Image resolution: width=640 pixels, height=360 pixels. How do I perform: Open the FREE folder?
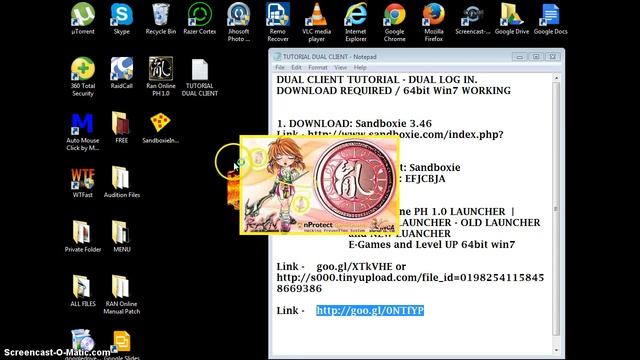point(122,128)
